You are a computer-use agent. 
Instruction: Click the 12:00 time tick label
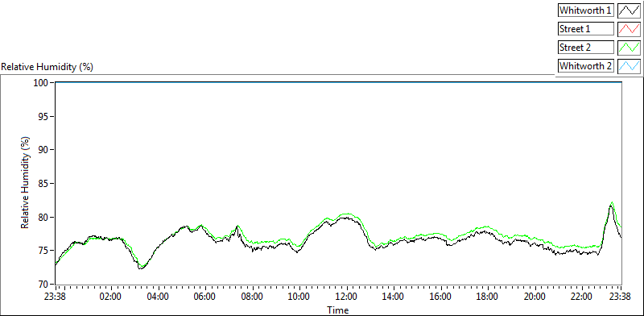(347, 297)
